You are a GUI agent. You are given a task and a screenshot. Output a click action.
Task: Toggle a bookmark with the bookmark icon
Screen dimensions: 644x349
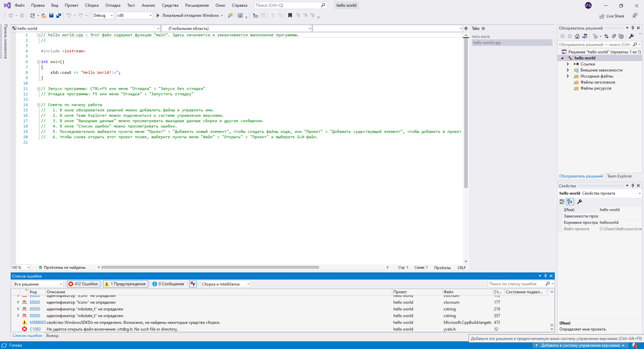pos(290,15)
